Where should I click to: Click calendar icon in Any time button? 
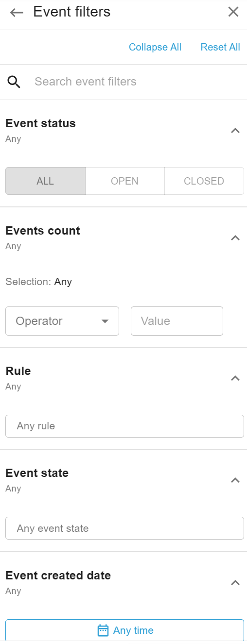(x=103, y=630)
